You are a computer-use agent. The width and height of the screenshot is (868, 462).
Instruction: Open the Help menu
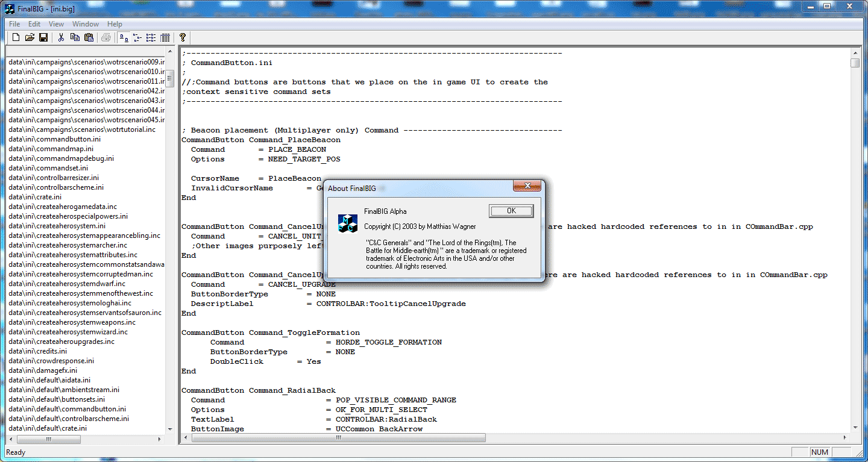click(x=115, y=24)
